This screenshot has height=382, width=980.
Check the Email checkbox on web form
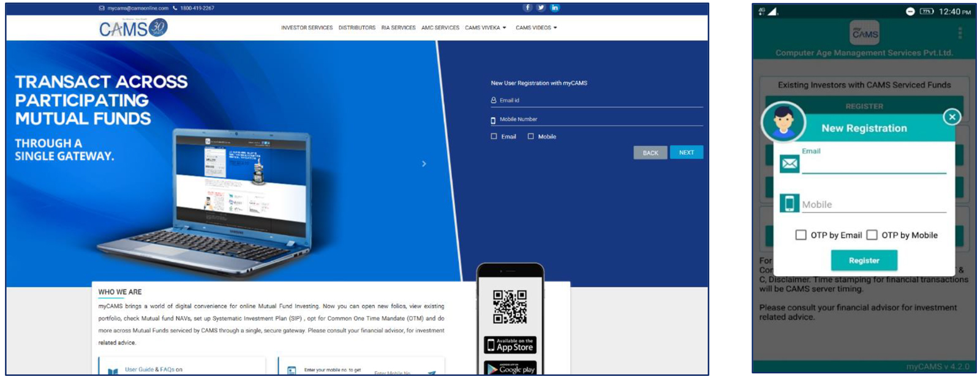pos(494,137)
